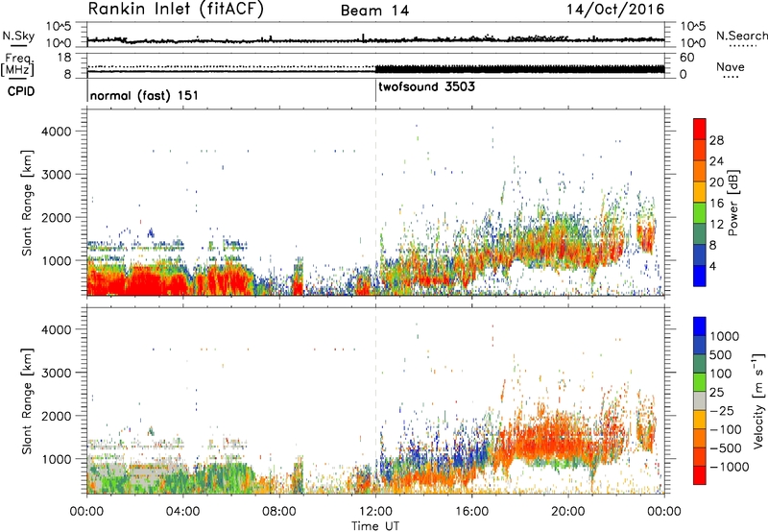Click the "12:00" time axis label
The image size is (768, 532).
[375, 512]
